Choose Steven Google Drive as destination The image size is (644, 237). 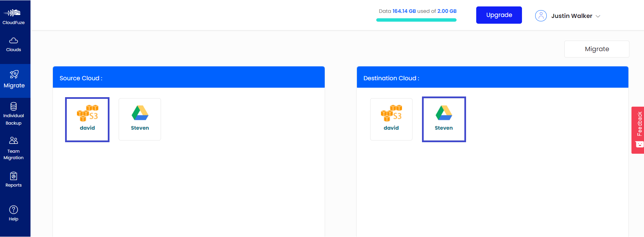click(444, 119)
